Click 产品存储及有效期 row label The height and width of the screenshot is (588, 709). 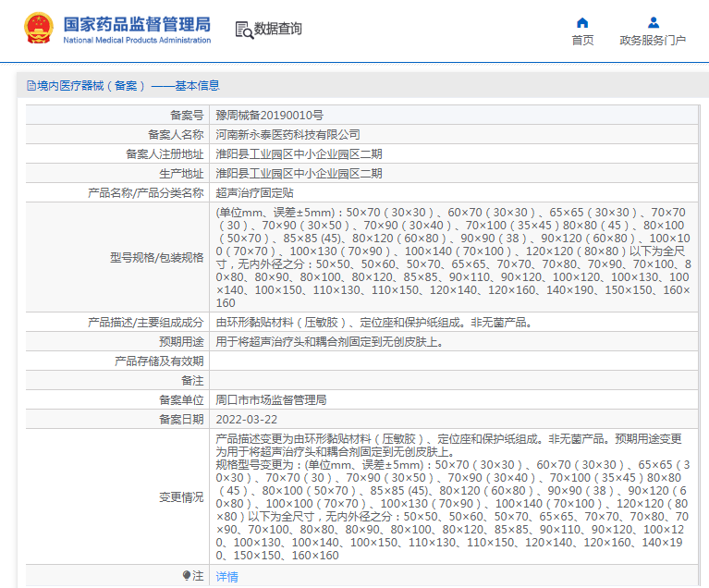[x=159, y=361]
